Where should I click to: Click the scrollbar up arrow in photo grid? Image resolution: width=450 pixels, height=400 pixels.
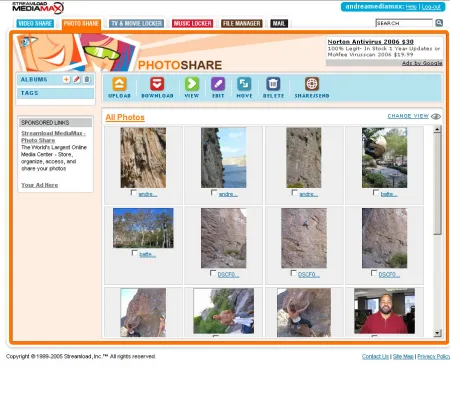coord(437,129)
